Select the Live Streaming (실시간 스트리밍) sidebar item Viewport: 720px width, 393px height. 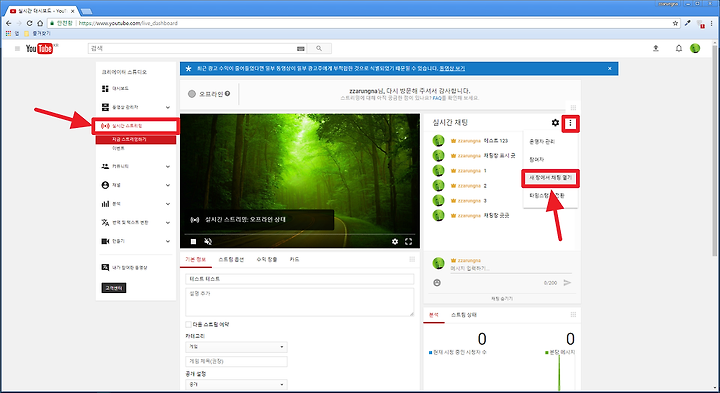point(135,126)
